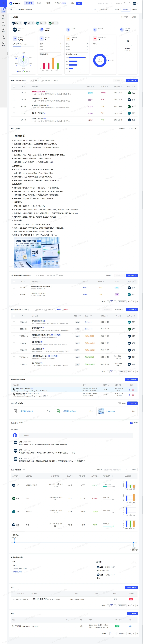
Task: Click the 计划完成 date range input in 汇报节奏排期
Action: 116,470
